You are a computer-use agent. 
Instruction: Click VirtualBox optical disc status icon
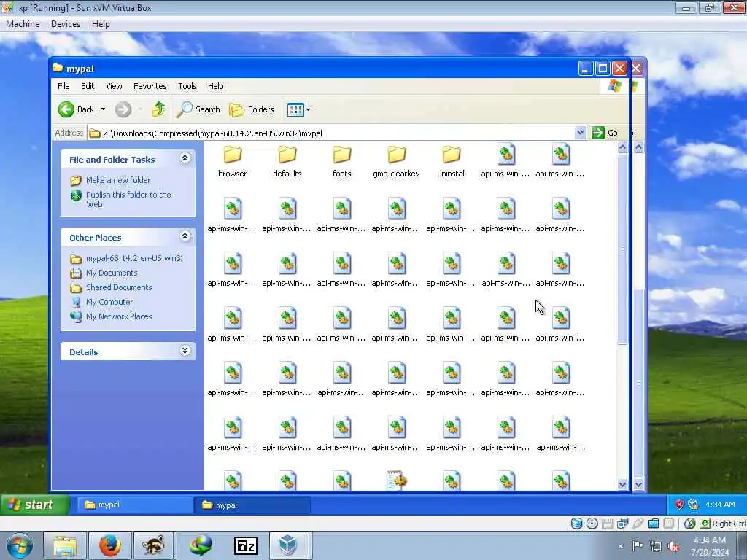592,524
